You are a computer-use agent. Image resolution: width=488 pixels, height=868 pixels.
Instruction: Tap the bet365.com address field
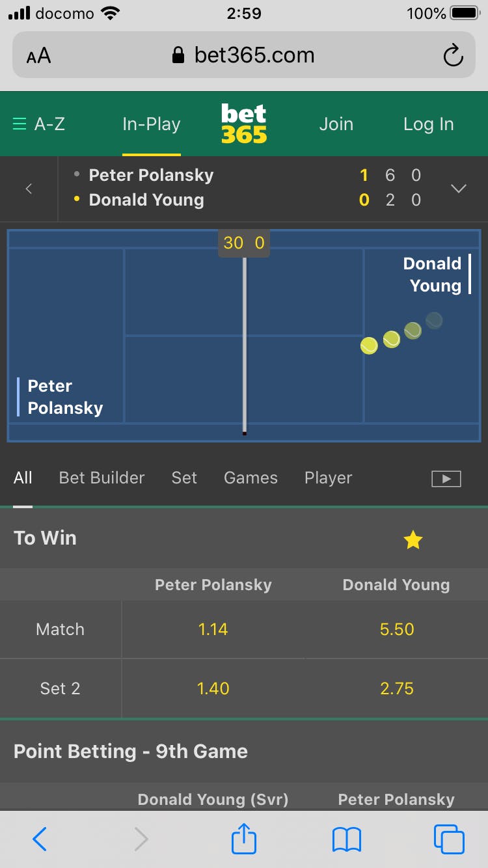(244, 56)
